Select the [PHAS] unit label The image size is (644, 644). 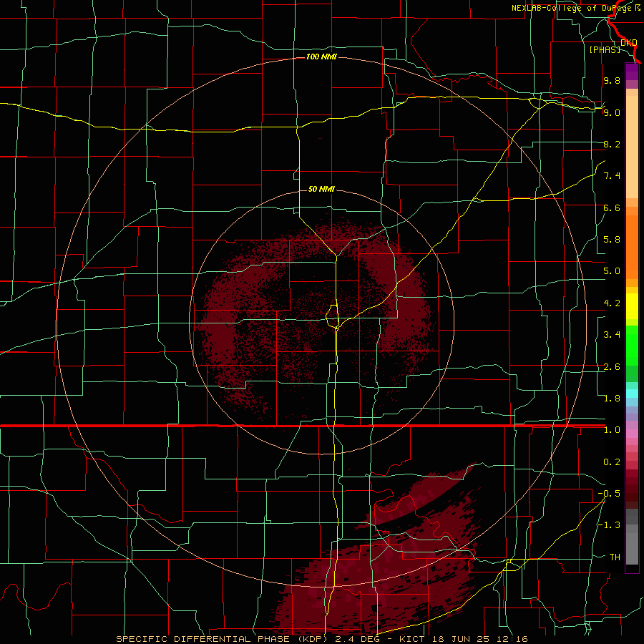pyautogui.click(x=605, y=49)
